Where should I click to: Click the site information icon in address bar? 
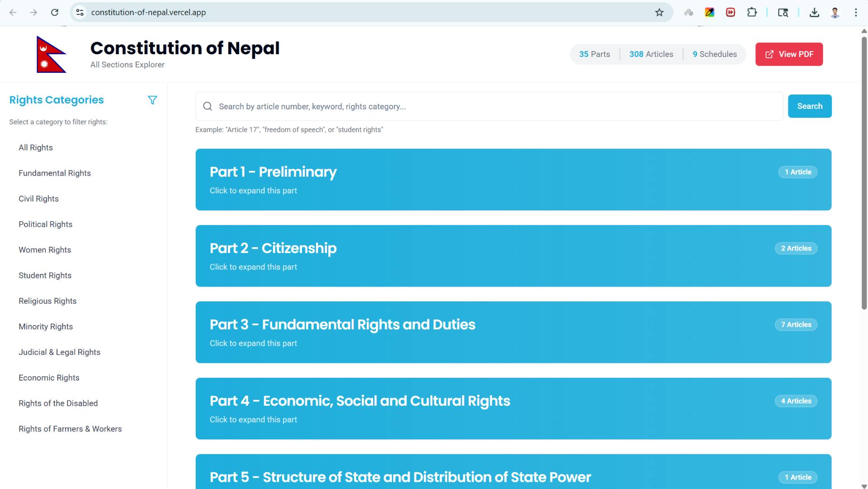(x=80, y=12)
